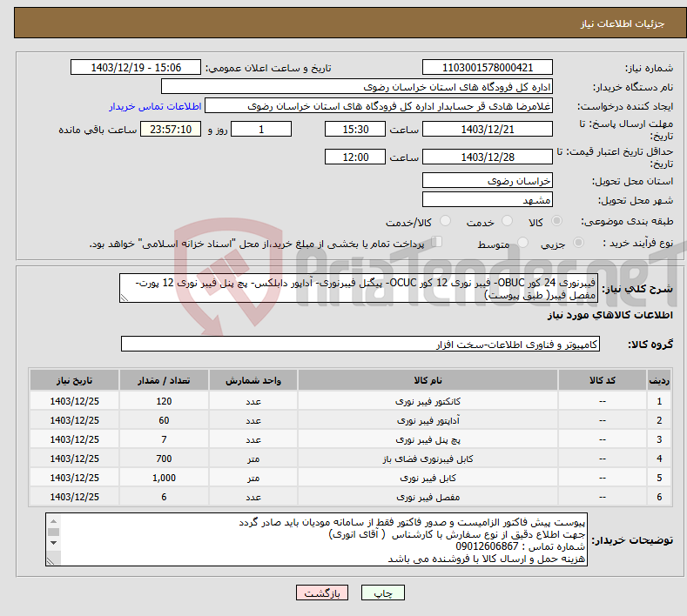Click the response deadline date 1403/12/21

click(x=488, y=129)
